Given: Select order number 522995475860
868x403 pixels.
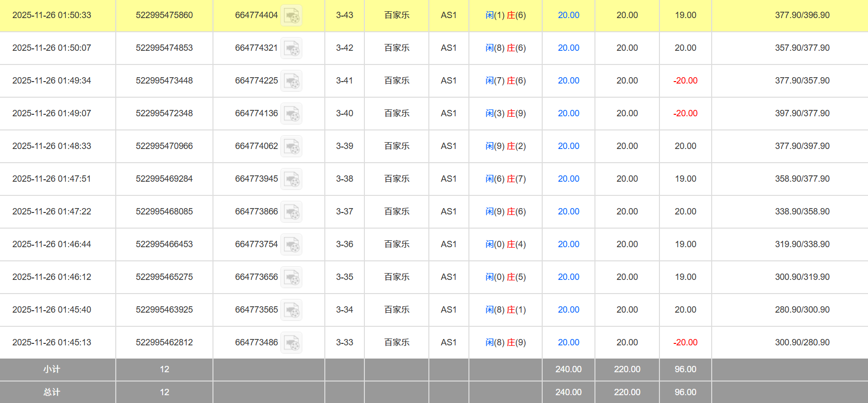Looking at the screenshot, I should [164, 15].
